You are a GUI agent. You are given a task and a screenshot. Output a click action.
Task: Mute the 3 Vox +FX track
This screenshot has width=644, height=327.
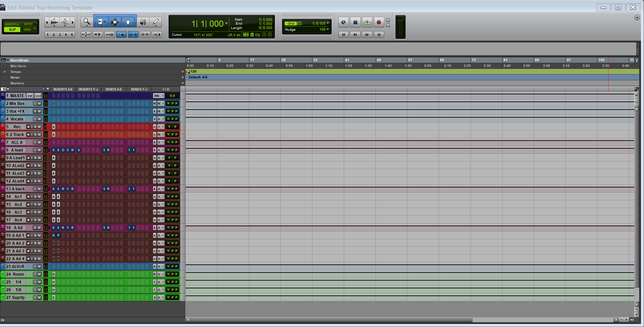(39, 111)
